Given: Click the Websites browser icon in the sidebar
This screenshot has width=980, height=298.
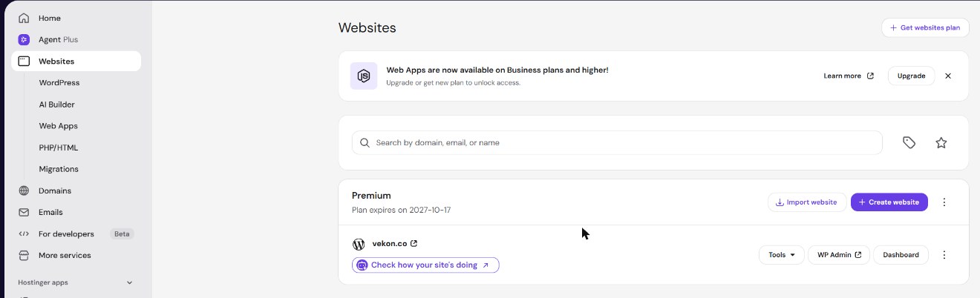Looking at the screenshot, I should 24,62.
